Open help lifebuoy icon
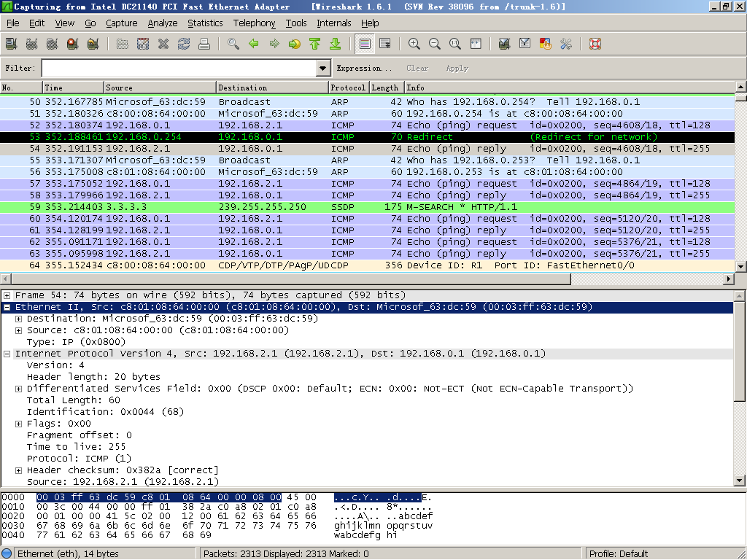 tap(595, 44)
